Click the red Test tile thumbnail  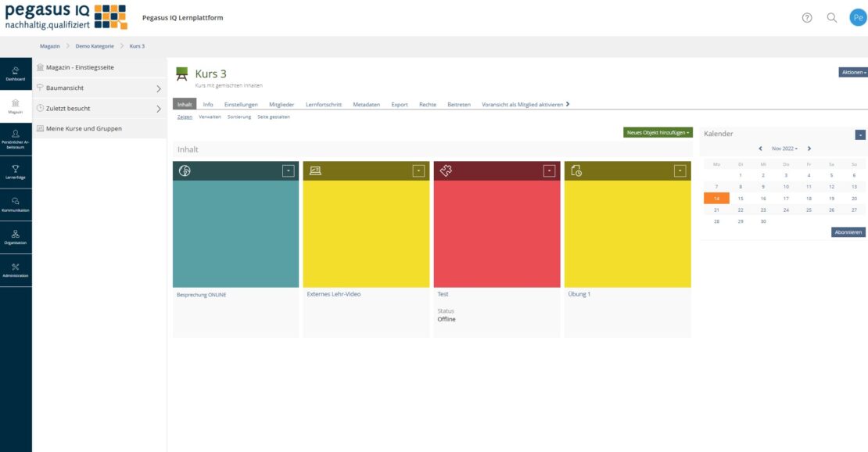(x=497, y=233)
